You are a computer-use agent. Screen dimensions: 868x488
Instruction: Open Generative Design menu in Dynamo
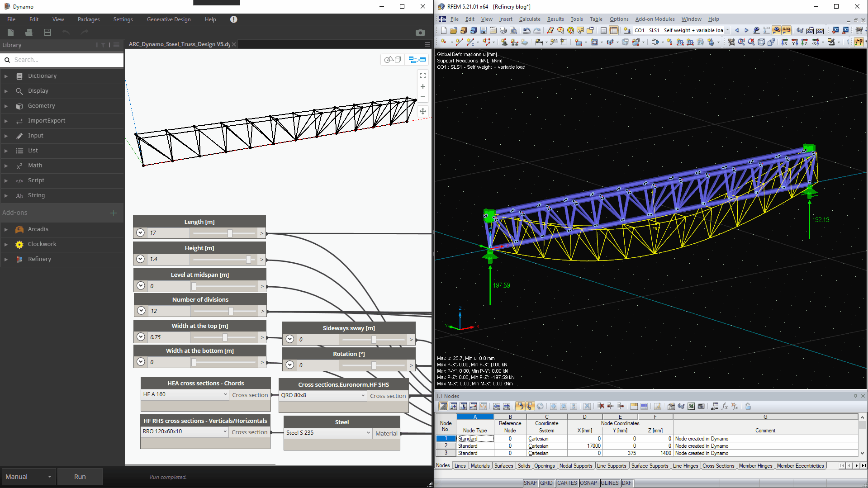pos(169,19)
